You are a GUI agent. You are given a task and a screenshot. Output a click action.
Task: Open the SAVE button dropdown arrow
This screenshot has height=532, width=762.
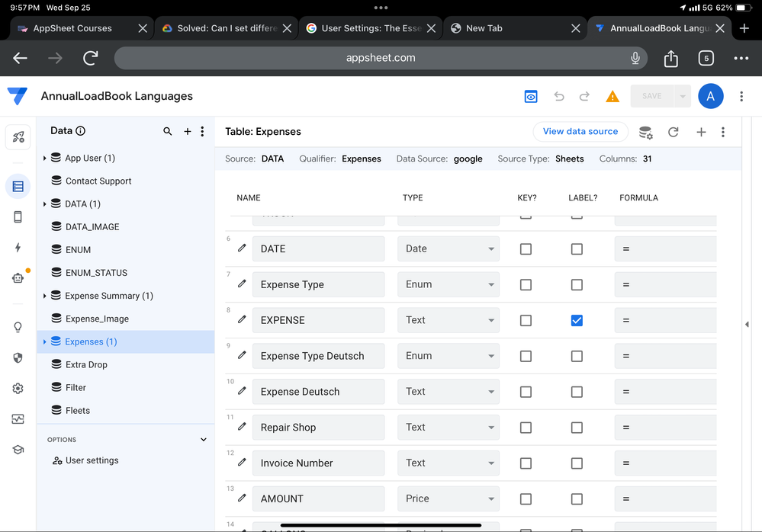[x=683, y=96]
